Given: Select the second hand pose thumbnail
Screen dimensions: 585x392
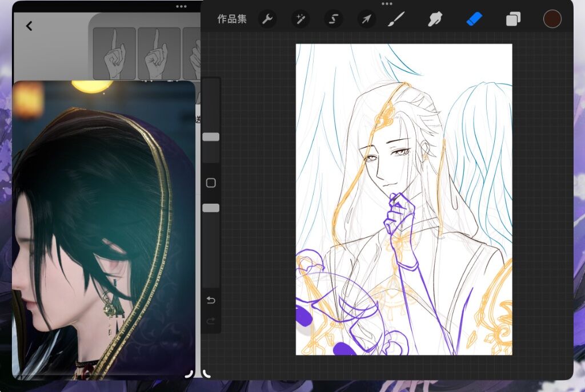Looking at the screenshot, I should [159, 54].
